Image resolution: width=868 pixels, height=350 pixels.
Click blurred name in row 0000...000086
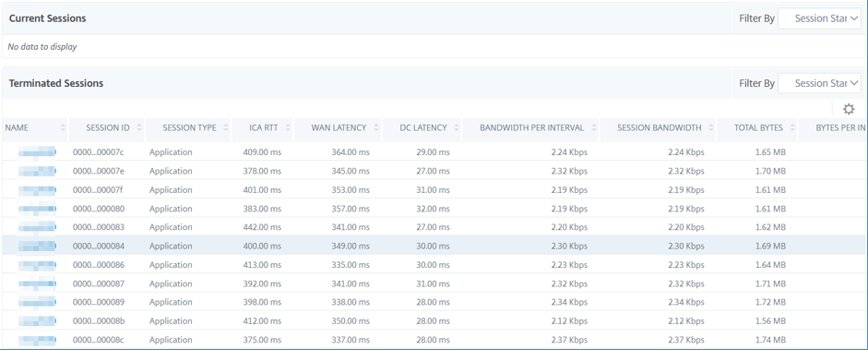tap(37, 265)
